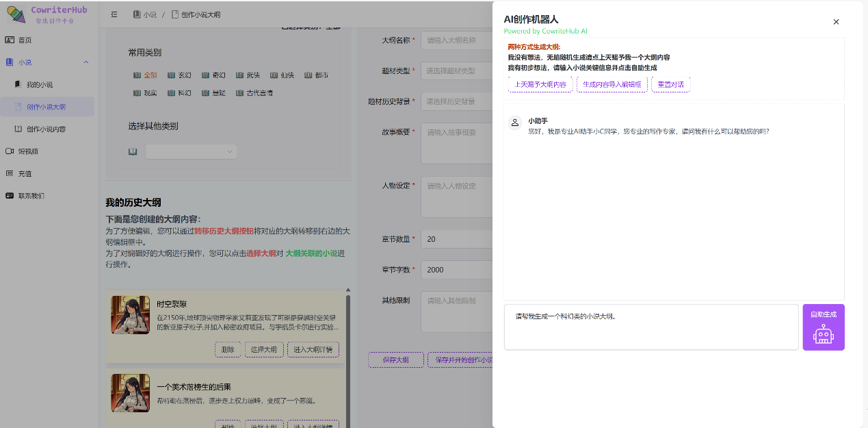Click the 我的历史大纲 heading
868x428 pixels.
pos(133,202)
